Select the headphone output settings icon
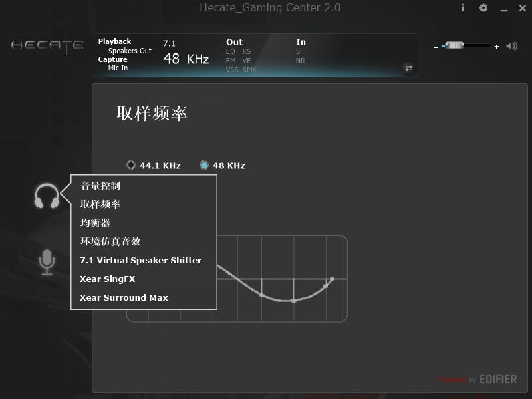The height and width of the screenshot is (399, 532). click(47, 196)
